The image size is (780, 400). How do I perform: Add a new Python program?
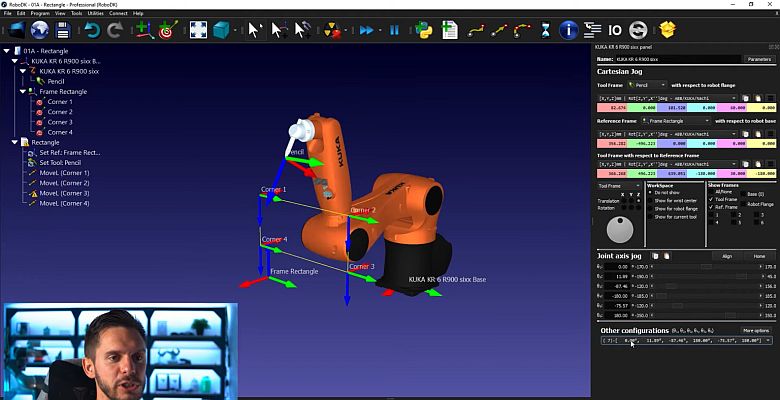tap(423, 30)
